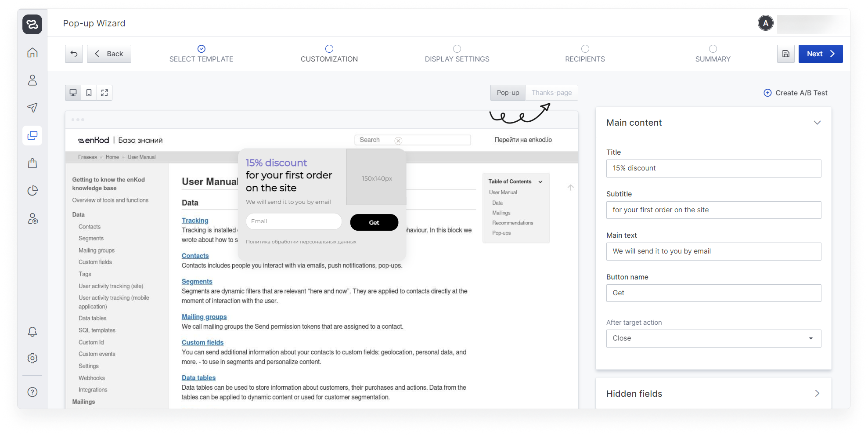The width and height of the screenshot is (868, 435).
Task: Click the Next button
Action: click(x=820, y=54)
